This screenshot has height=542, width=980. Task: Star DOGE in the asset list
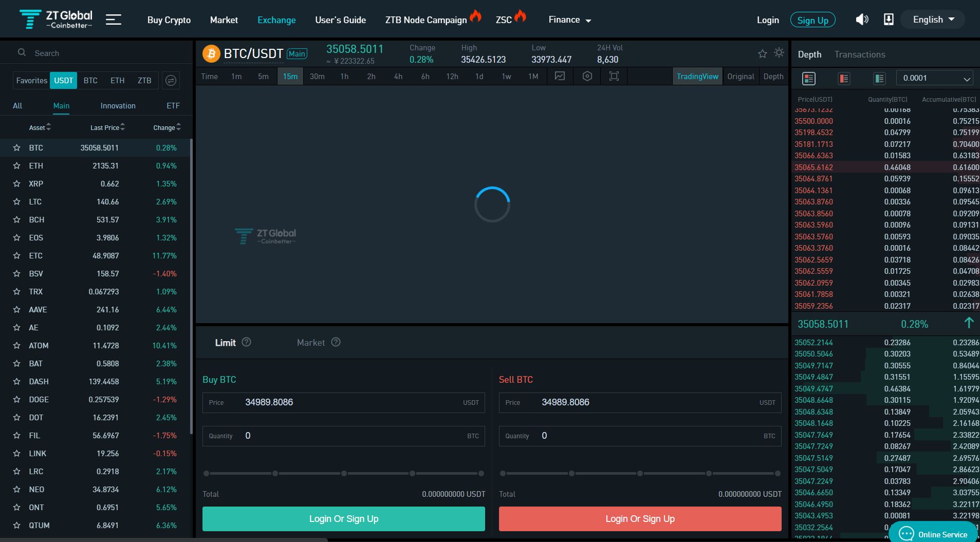[x=17, y=400]
